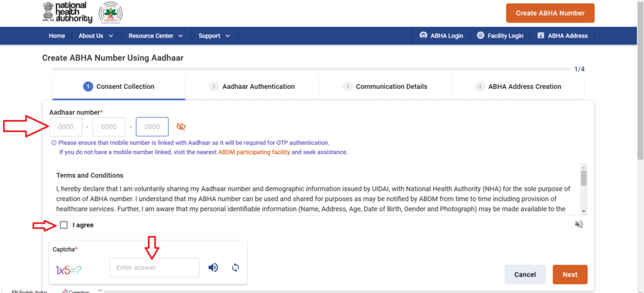Expand the About Us dropdown
Screen dimensions: 644x293
pyautogui.click(x=96, y=36)
